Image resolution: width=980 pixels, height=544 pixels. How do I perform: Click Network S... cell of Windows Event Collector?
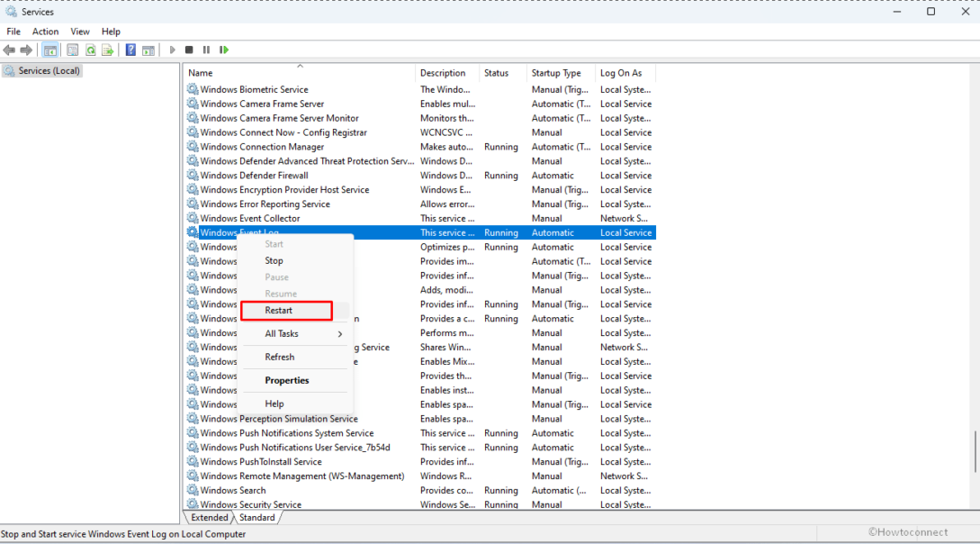click(x=624, y=218)
